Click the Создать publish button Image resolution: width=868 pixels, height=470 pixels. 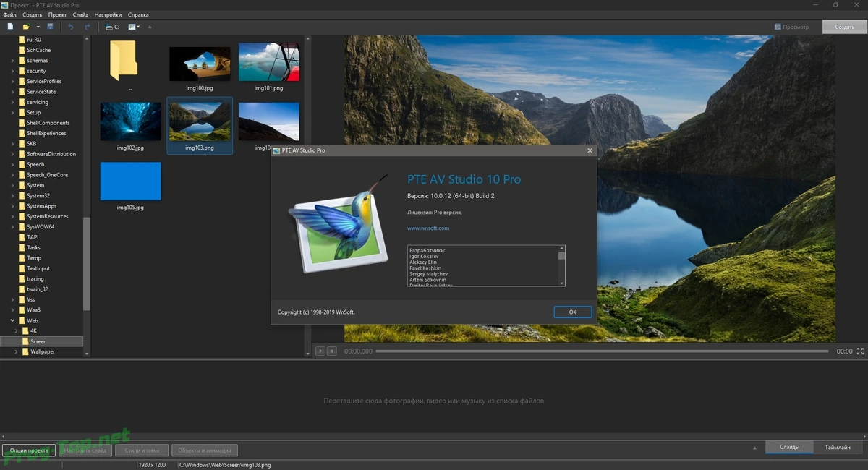pyautogui.click(x=844, y=27)
